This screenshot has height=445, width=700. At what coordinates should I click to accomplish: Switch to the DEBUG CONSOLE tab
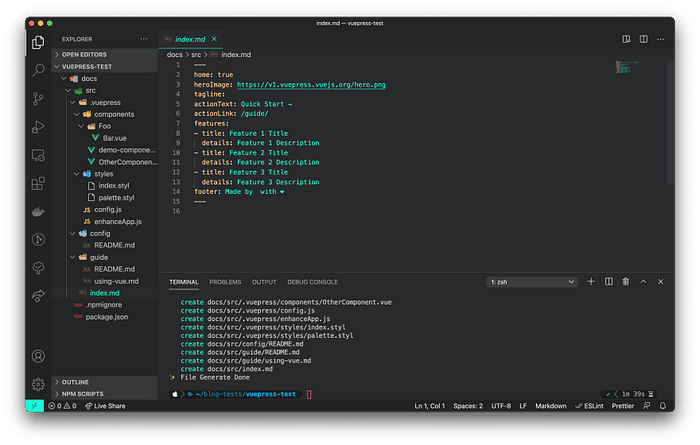(x=312, y=282)
